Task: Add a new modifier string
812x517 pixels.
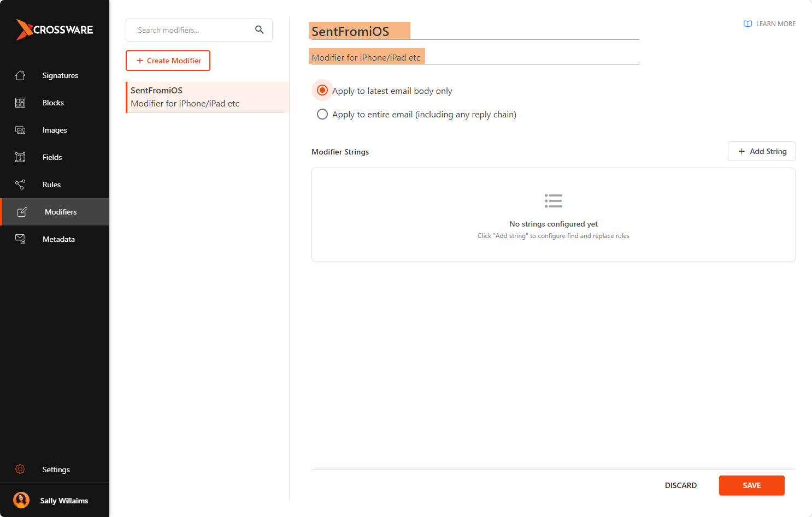Action: click(762, 151)
